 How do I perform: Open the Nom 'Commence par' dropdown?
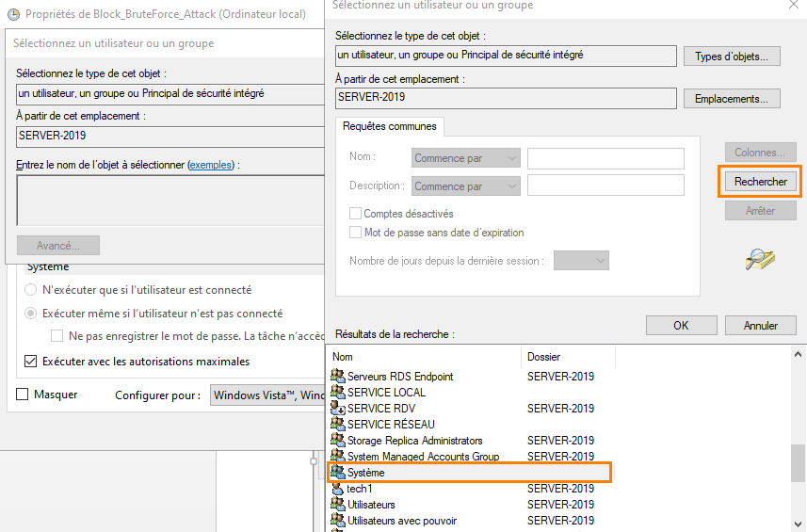coord(466,158)
